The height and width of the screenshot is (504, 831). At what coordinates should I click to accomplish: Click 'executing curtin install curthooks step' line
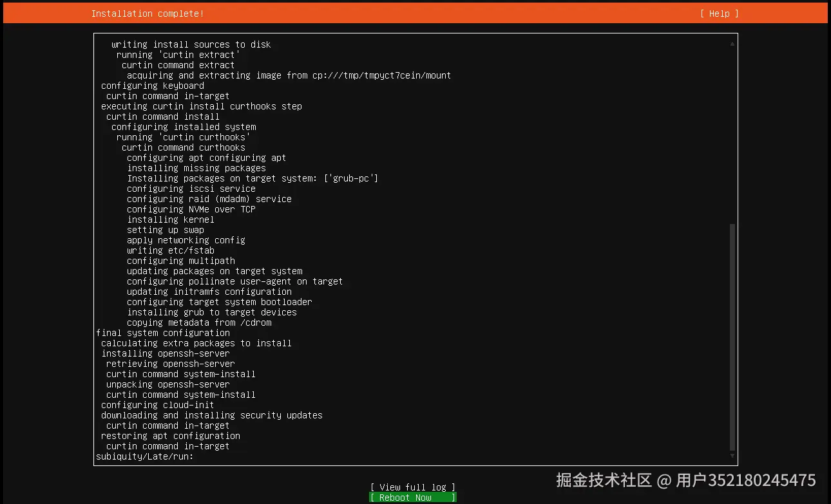click(x=202, y=106)
